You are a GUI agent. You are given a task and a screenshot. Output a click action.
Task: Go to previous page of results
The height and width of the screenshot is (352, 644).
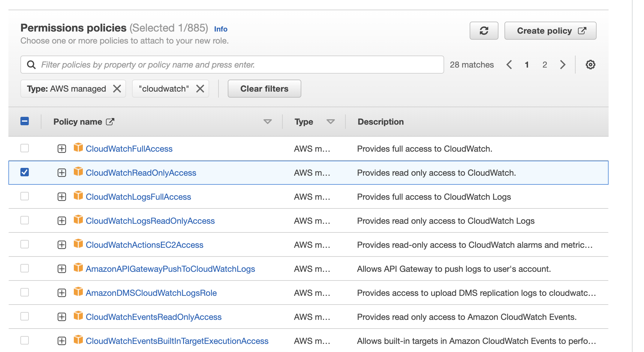click(509, 65)
